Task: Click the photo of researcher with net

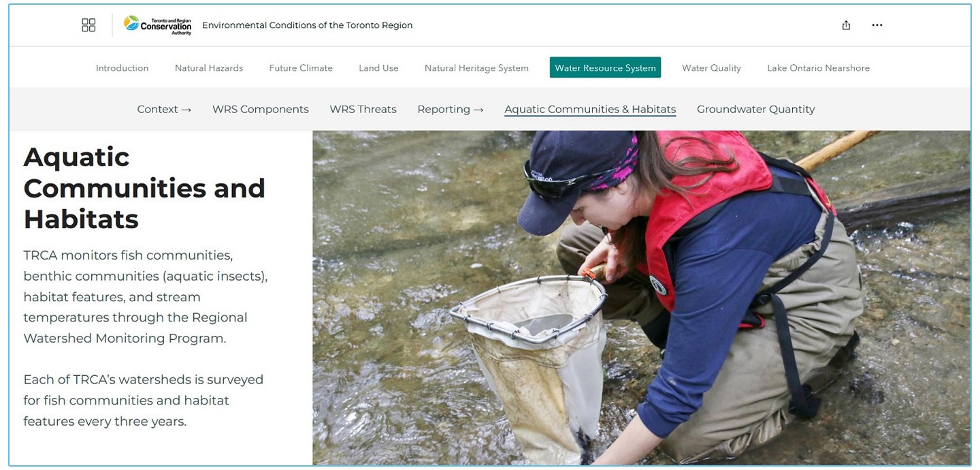Action: tap(641, 298)
